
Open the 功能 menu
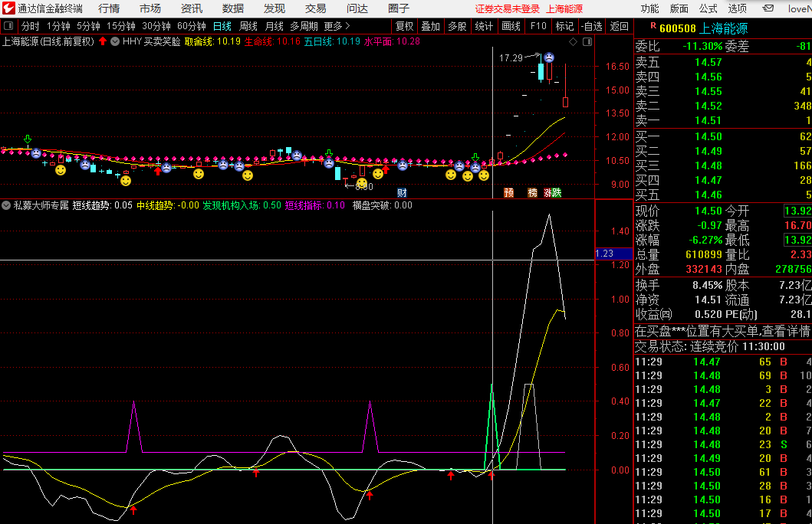[x=650, y=8]
